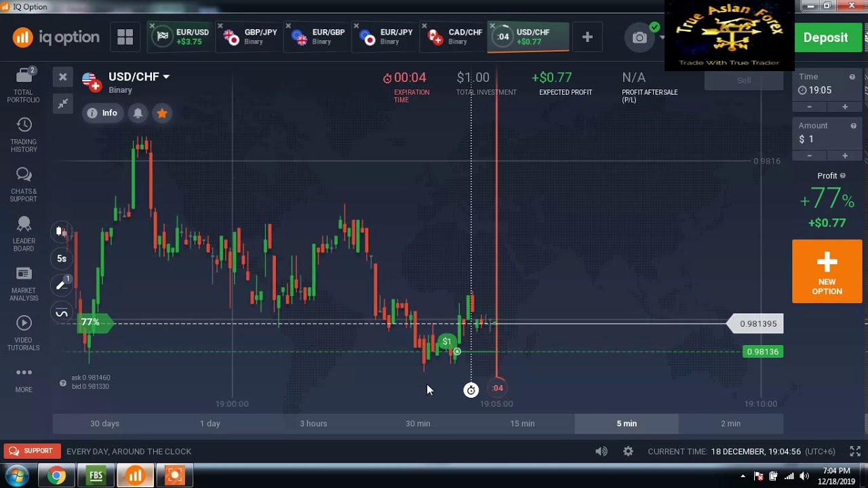Open the 5s candle interval selector
Viewport: 868px width, 488px height.
click(x=62, y=258)
